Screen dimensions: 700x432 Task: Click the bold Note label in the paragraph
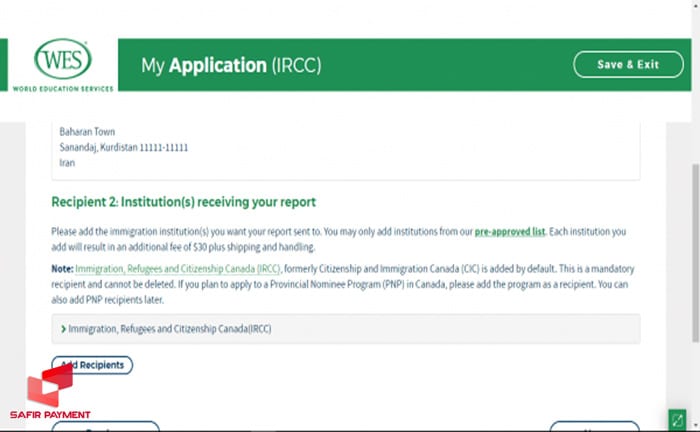[x=62, y=270]
